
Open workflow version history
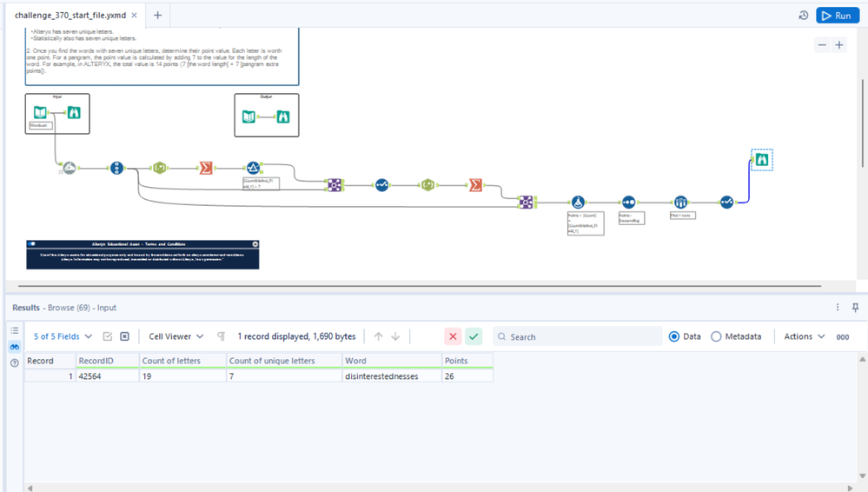click(x=803, y=16)
